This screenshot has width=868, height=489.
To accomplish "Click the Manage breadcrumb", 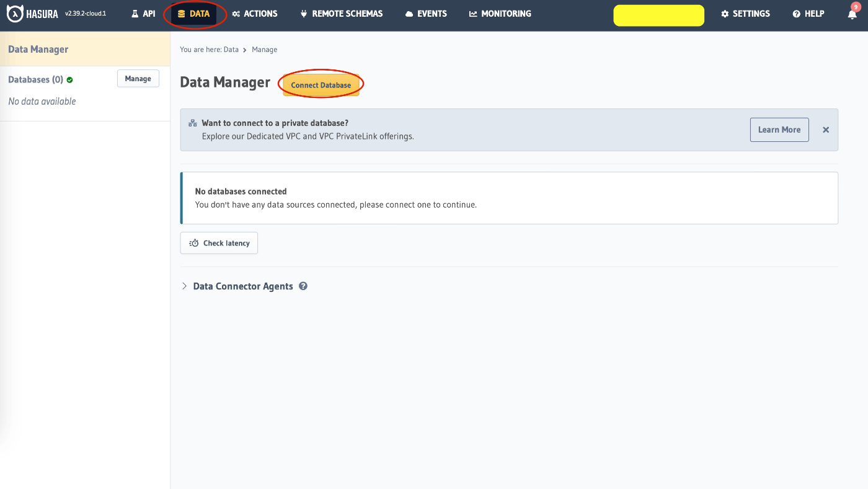I will 265,50.
